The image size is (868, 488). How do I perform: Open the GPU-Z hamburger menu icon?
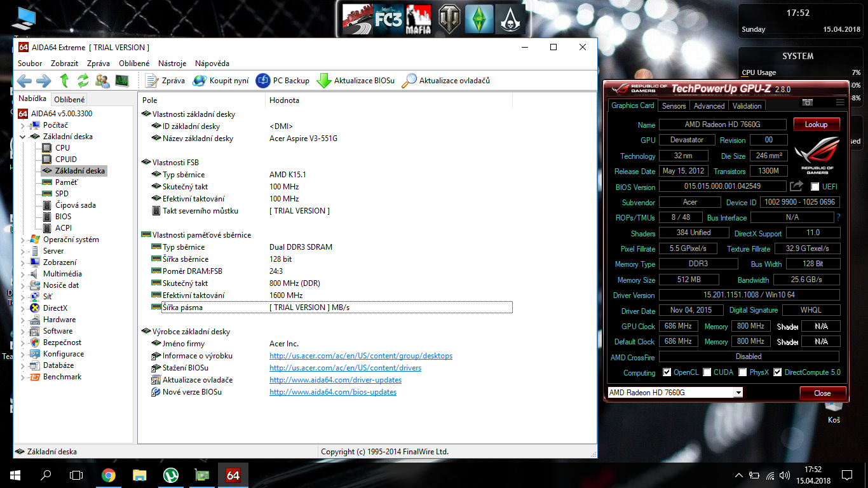(x=840, y=102)
